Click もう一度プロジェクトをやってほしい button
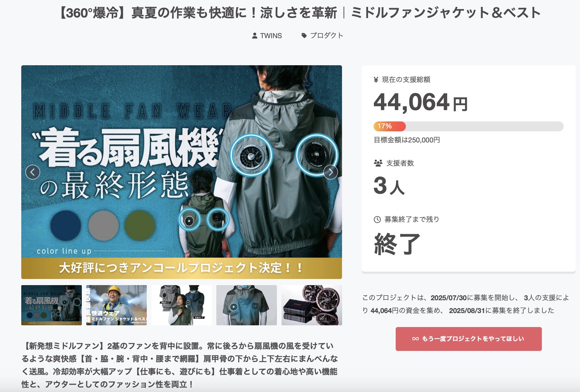This screenshot has height=392, width=580. 468,339
